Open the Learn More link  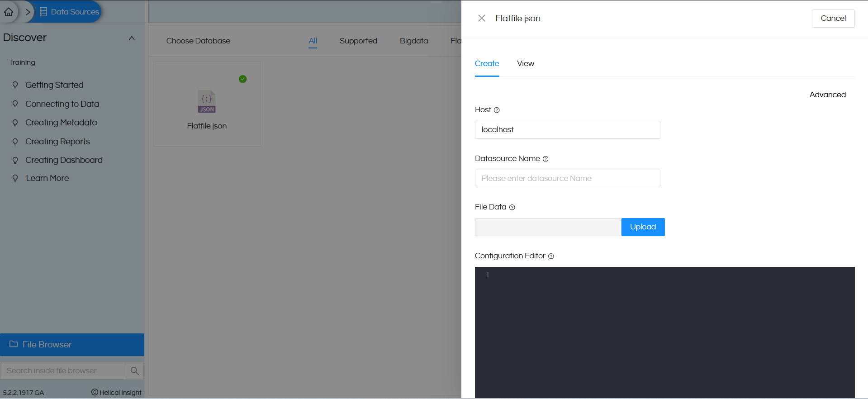(x=47, y=178)
